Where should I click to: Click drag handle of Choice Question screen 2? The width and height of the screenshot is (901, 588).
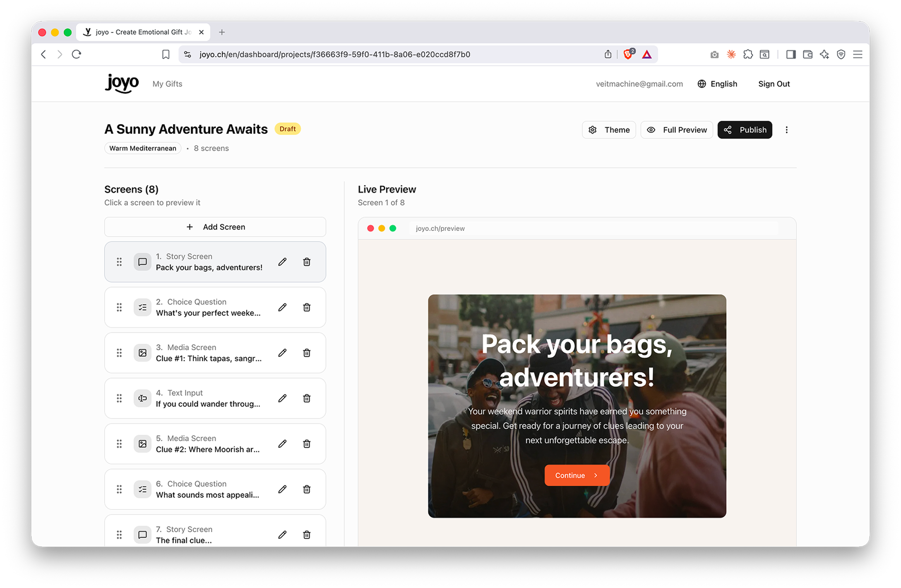pyautogui.click(x=119, y=307)
